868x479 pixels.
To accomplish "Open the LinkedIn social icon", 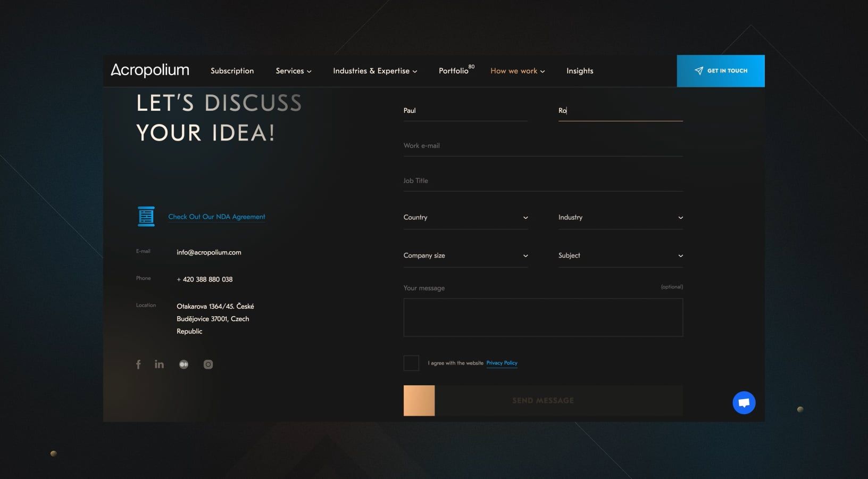I will click(x=159, y=364).
